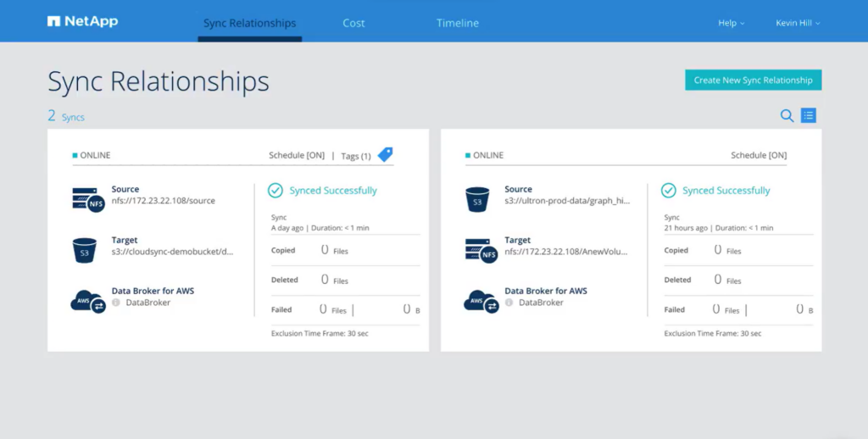The width and height of the screenshot is (868, 439).
Task: Click "A day ago" sync duration text
Action: point(320,228)
